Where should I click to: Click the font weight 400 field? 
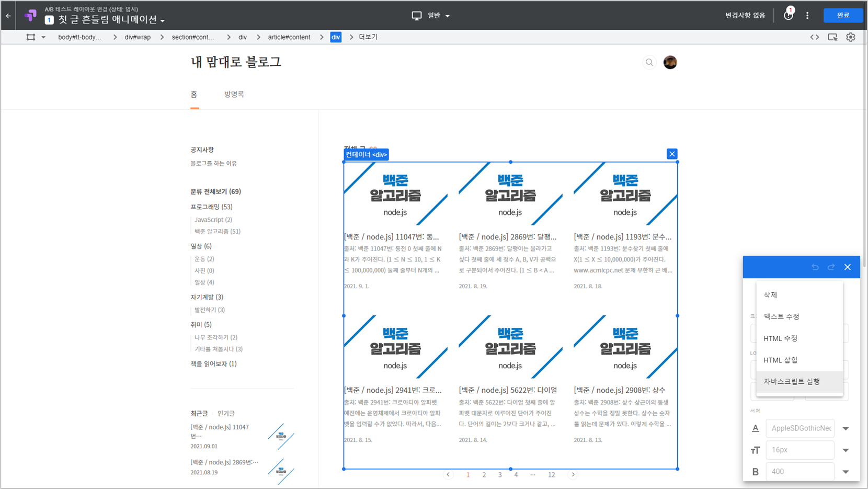(x=800, y=472)
